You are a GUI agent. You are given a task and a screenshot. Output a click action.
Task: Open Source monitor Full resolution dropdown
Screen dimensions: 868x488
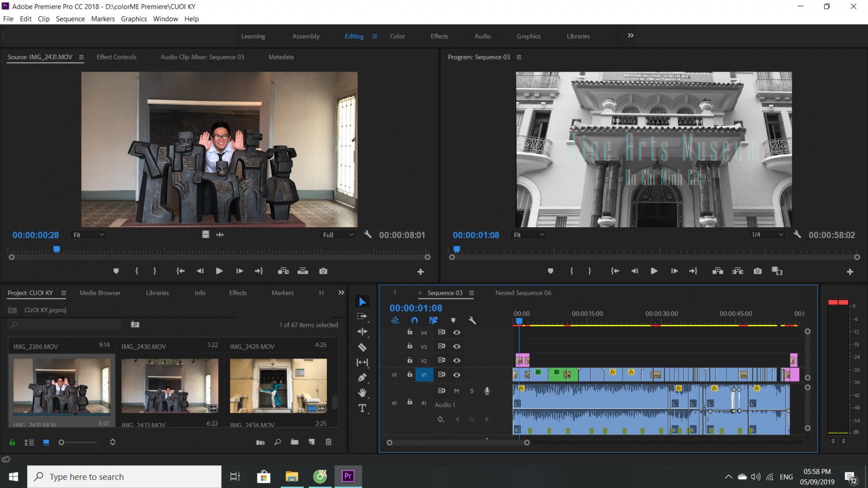coord(338,235)
